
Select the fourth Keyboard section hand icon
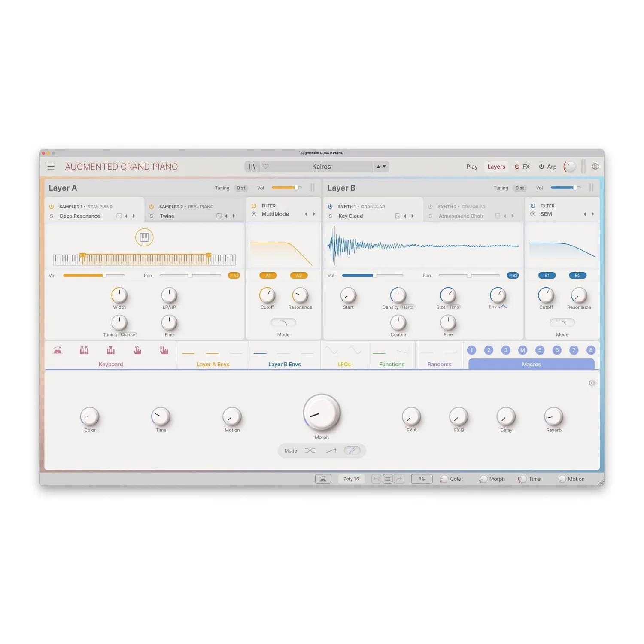(137, 350)
